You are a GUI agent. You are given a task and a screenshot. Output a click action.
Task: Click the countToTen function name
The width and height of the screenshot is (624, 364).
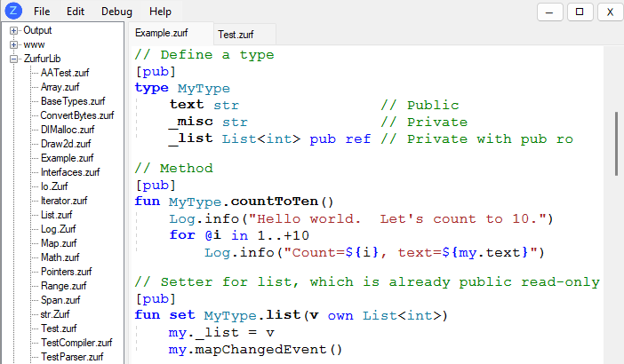click(x=274, y=202)
